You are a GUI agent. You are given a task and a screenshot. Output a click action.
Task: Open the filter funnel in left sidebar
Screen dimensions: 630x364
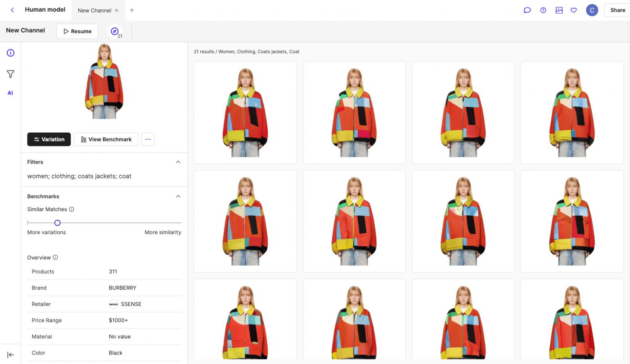10,74
